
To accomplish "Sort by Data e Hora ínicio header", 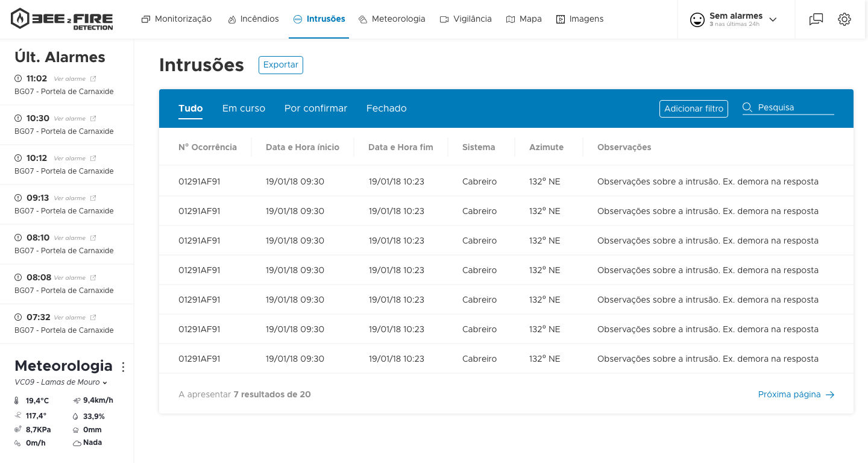I will [x=303, y=147].
